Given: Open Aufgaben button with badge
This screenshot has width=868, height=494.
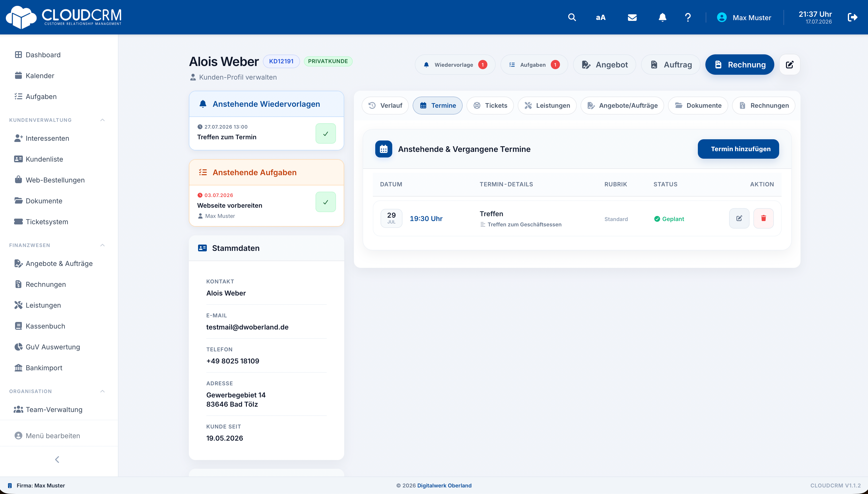Looking at the screenshot, I should (x=534, y=65).
